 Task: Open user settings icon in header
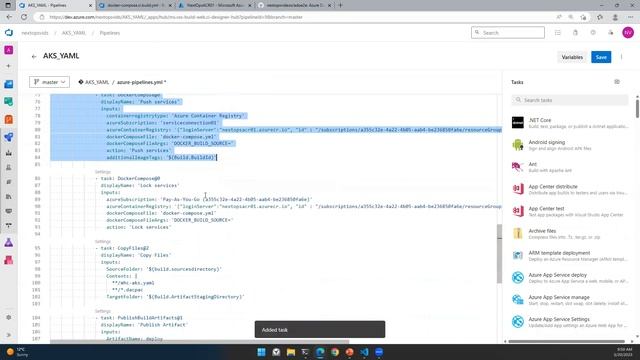(611, 33)
